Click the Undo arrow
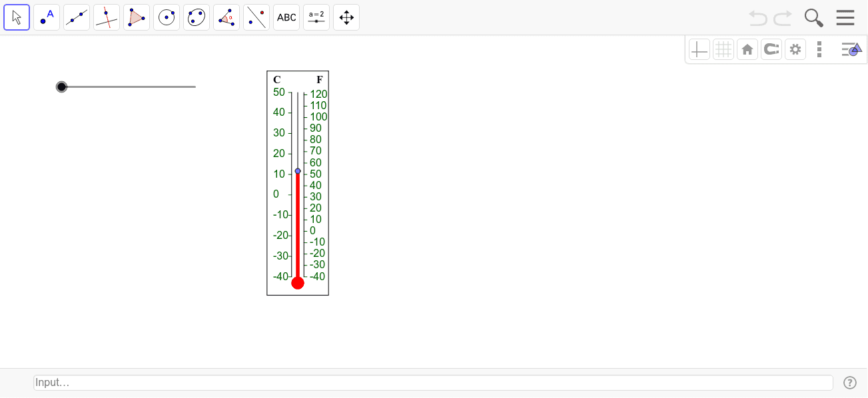The width and height of the screenshot is (868, 398). pyautogui.click(x=758, y=18)
